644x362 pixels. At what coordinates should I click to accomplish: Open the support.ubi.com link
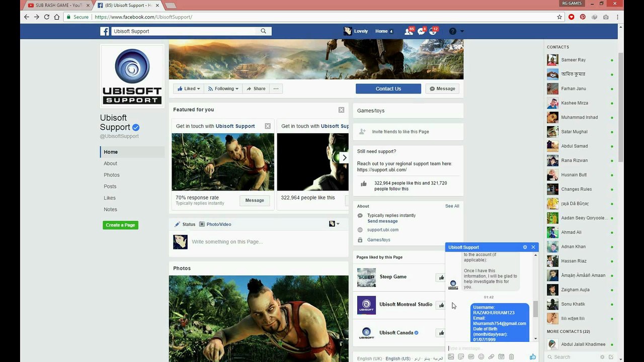tap(383, 230)
